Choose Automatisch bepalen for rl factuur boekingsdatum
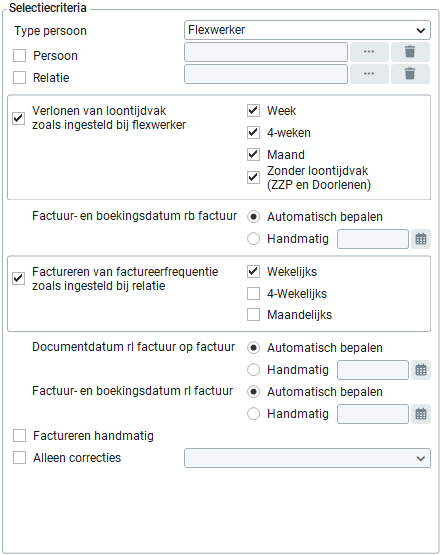Viewport: 443px width, 555px height. click(253, 392)
